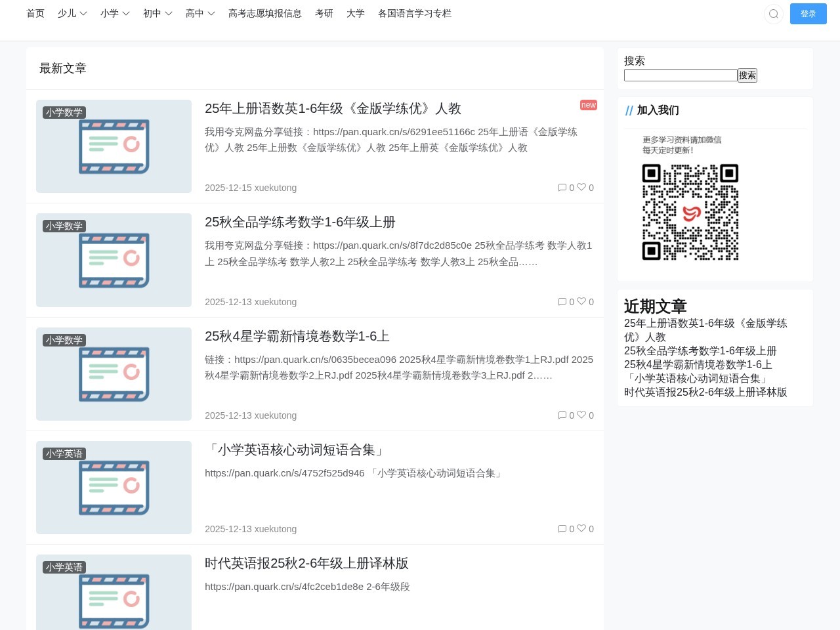Click the comment icon on 学霸新情境卷 article
This screenshot has height=630, width=840.
point(563,415)
